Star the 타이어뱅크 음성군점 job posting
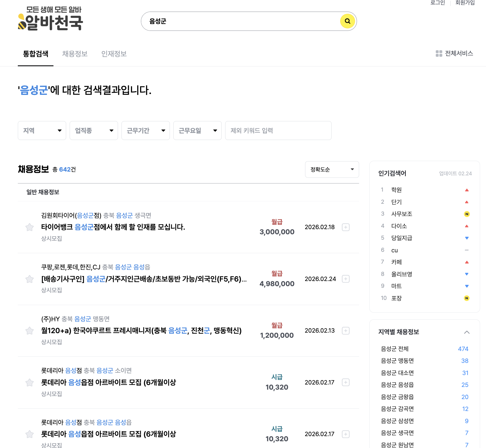This screenshot has height=448, width=486. [29, 227]
